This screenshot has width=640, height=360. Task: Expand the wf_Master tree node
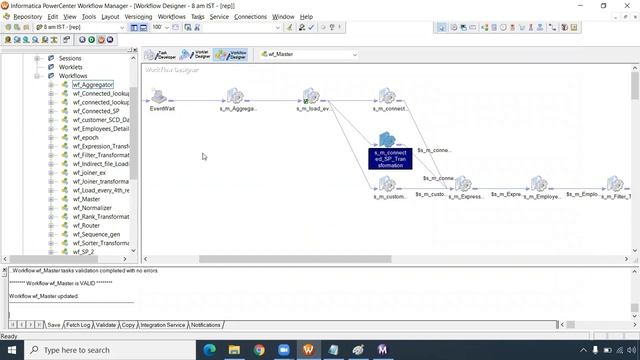51,199
